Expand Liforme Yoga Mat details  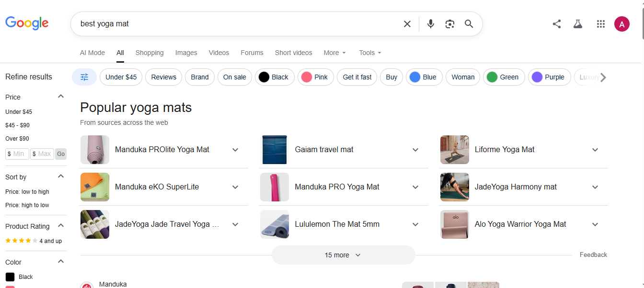pos(595,150)
